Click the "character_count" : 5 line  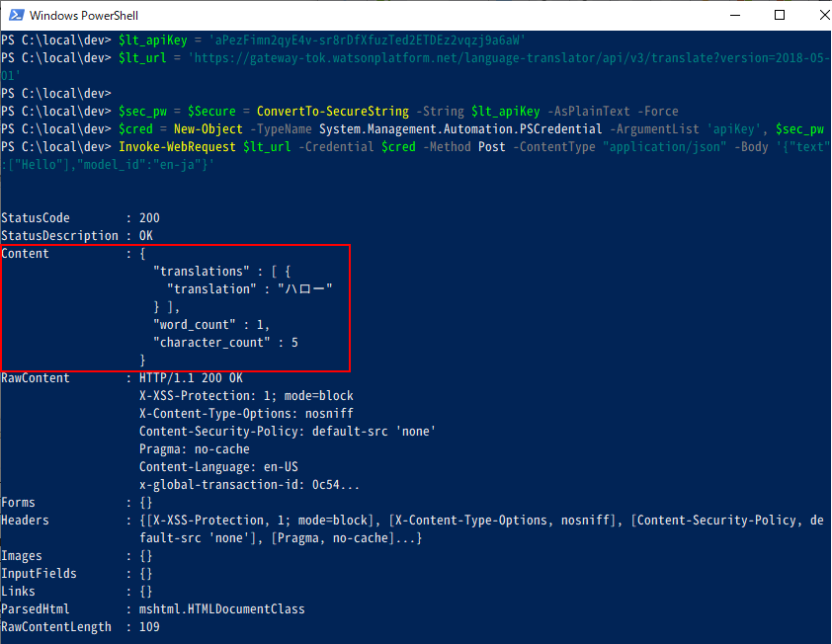(225, 343)
